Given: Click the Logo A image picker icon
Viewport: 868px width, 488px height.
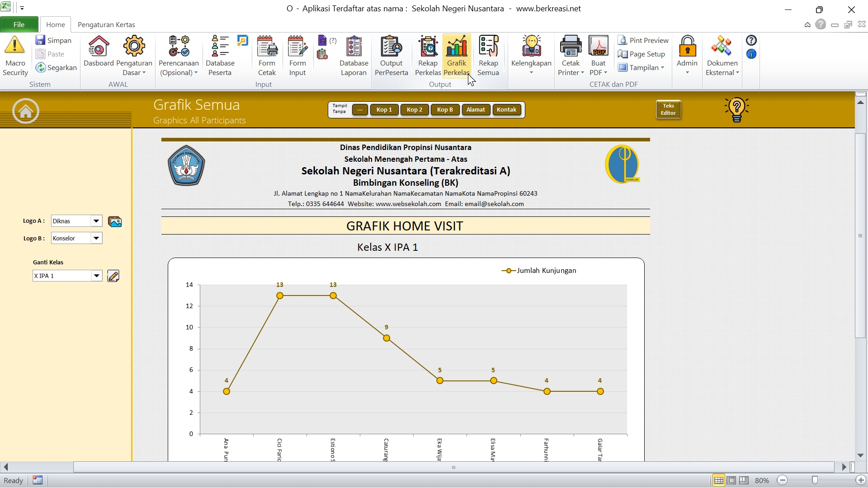Looking at the screenshot, I should tap(115, 221).
